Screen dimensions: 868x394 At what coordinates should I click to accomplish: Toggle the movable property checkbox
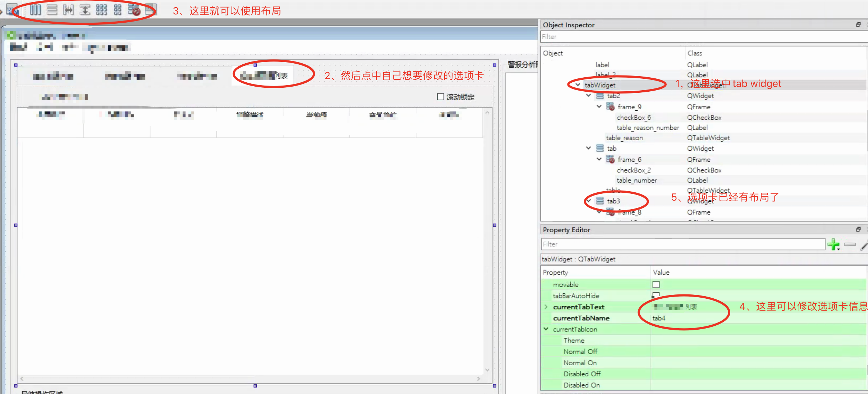(x=656, y=285)
